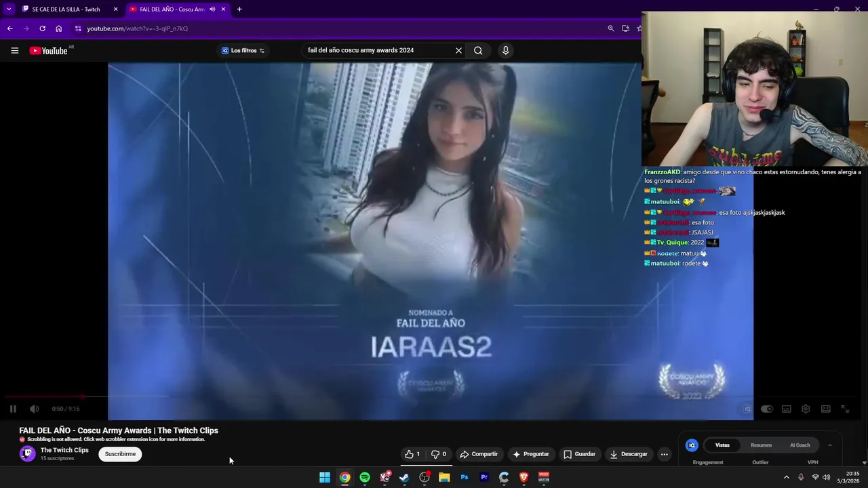
Task: Subscribe with the Suscribirme button
Action: 120,454
